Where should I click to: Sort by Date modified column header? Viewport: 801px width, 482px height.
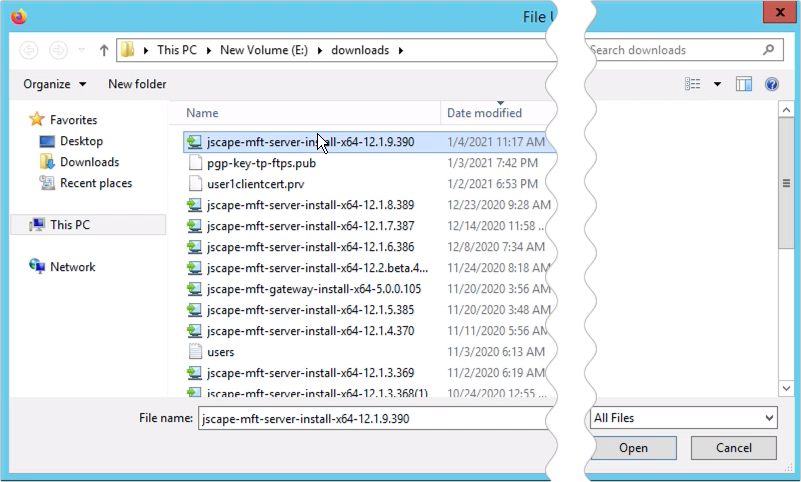pos(485,113)
